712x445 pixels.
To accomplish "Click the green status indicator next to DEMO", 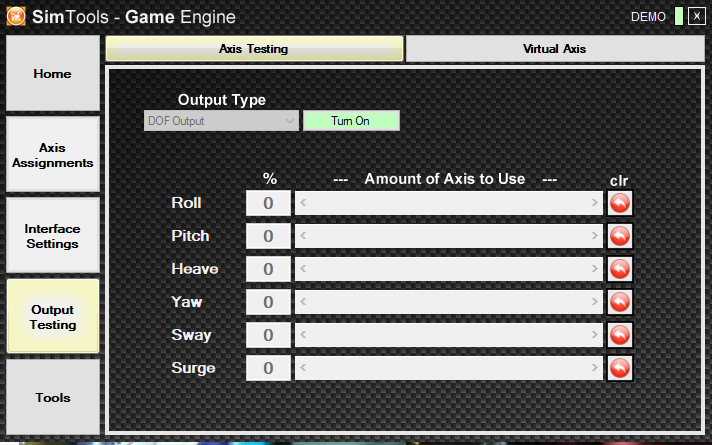I will point(679,16).
